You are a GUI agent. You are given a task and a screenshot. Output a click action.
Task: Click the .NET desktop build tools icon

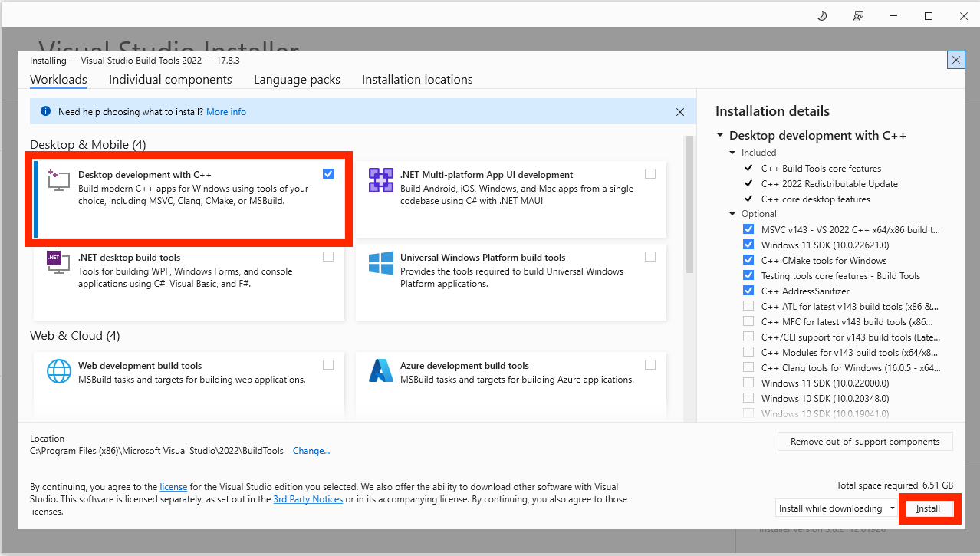pyautogui.click(x=58, y=264)
